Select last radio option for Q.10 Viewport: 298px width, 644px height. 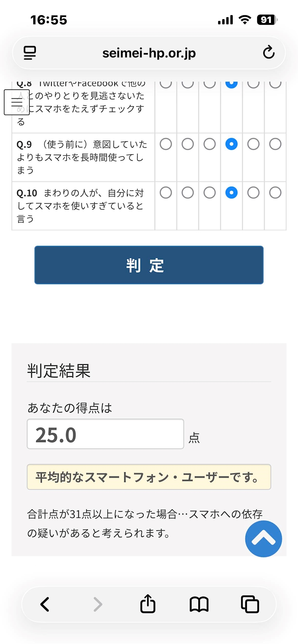275,193
